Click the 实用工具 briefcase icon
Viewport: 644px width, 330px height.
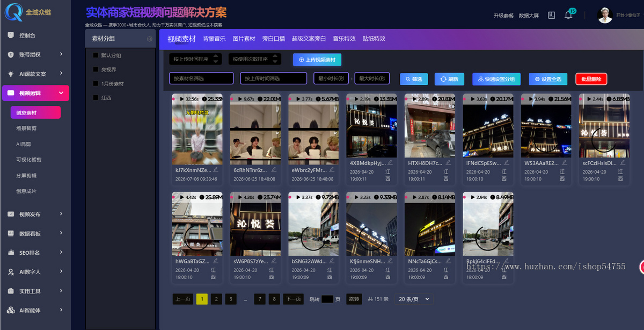click(x=11, y=291)
